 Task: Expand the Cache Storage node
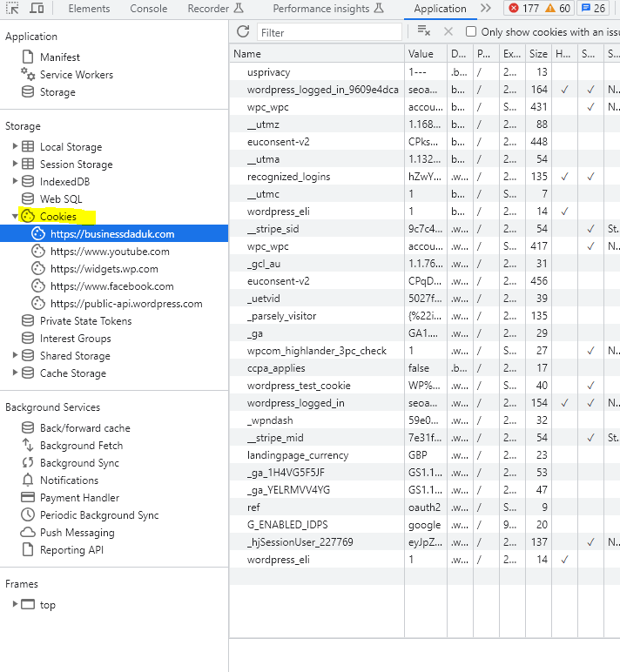coord(15,373)
